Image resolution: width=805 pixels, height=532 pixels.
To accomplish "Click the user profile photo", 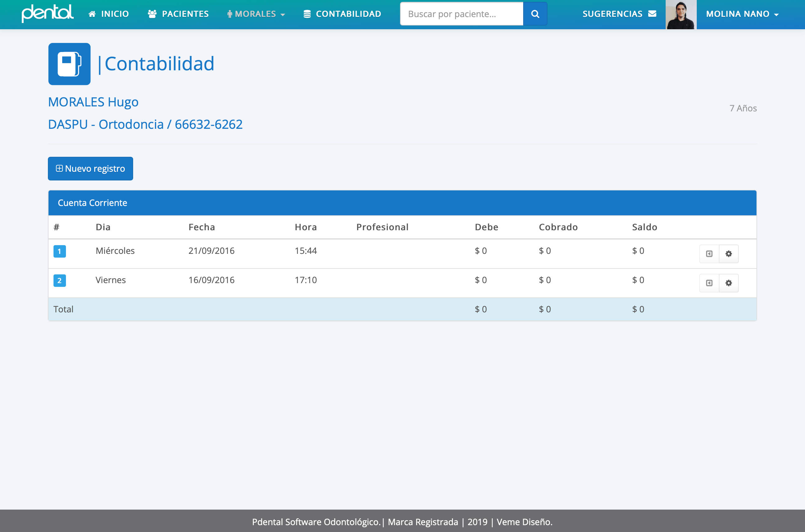I will pos(681,15).
